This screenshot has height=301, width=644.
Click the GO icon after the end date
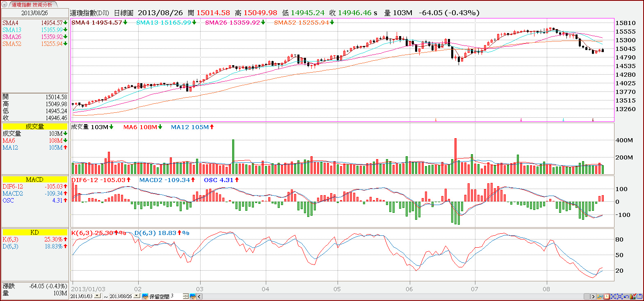(x=145, y=296)
